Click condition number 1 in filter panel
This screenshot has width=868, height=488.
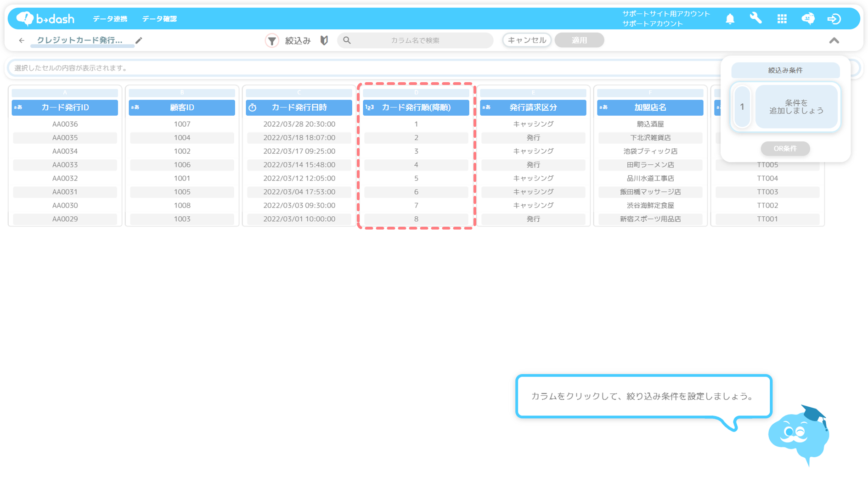pyautogui.click(x=742, y=107)
